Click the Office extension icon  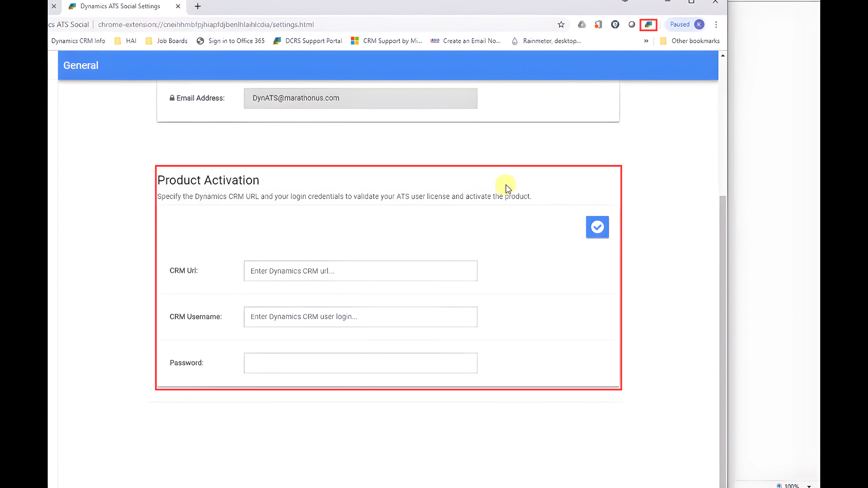pos(599,24)
